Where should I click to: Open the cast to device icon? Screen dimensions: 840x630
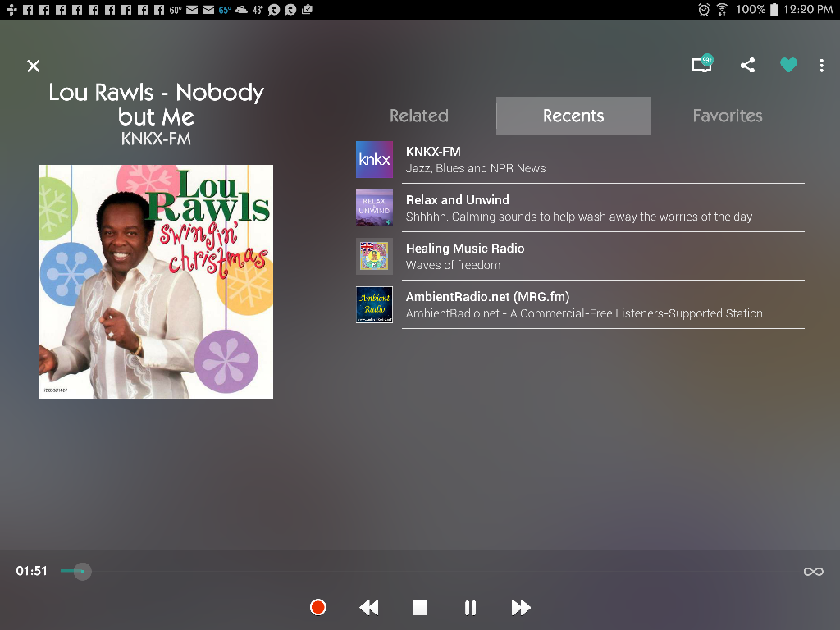tap(702, 64)
